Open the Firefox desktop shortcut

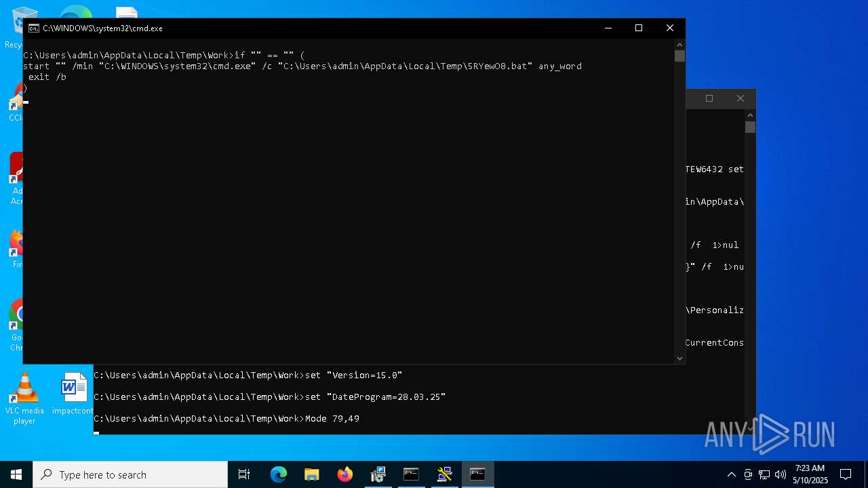click(16, 249)
